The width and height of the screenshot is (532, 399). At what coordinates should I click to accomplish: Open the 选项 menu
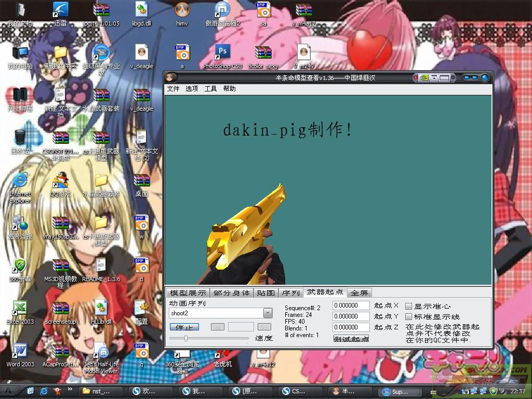[x=192, y=88]
